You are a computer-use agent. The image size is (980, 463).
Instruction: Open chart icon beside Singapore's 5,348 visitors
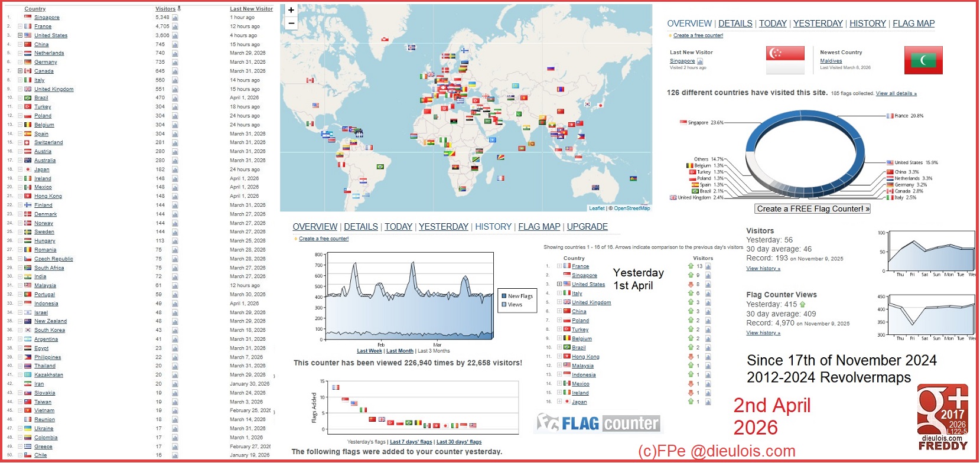point(175,18)
